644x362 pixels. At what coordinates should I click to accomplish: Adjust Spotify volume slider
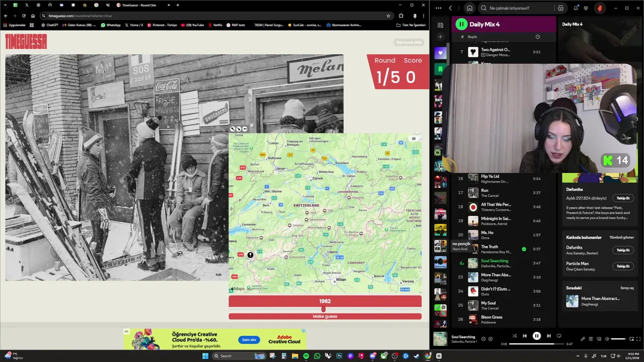point(618,339)
